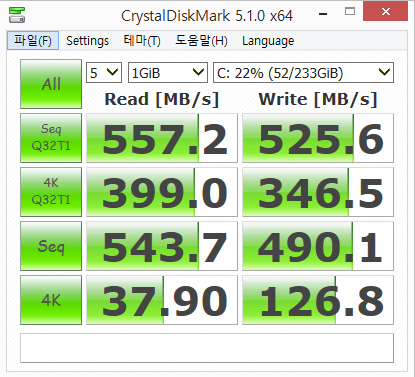Screen dimensions: 415x377
Task: Select the 4K write result 126.8
Action: [x=318, y=300]
